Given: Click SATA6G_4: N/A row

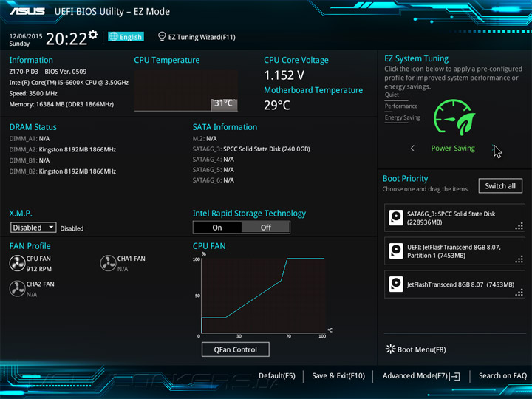Looking at the screenshot, I should (214, 160).
